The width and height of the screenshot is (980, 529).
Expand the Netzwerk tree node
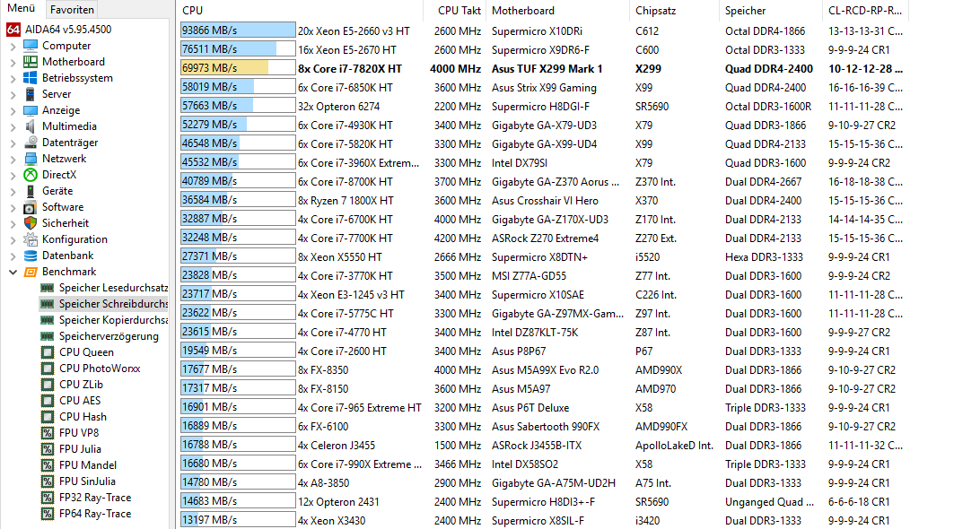click(x=13, y=160)
